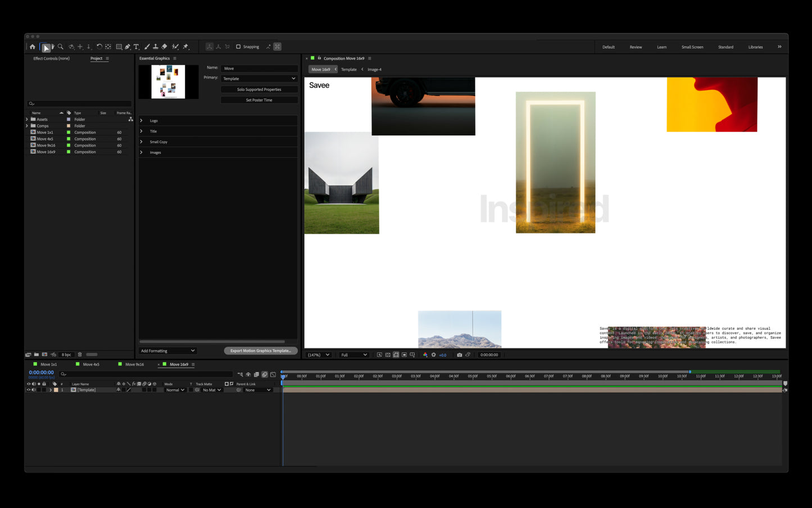Open the Primary Template dropdown
The image size is (812, 508).
[259, 79]
